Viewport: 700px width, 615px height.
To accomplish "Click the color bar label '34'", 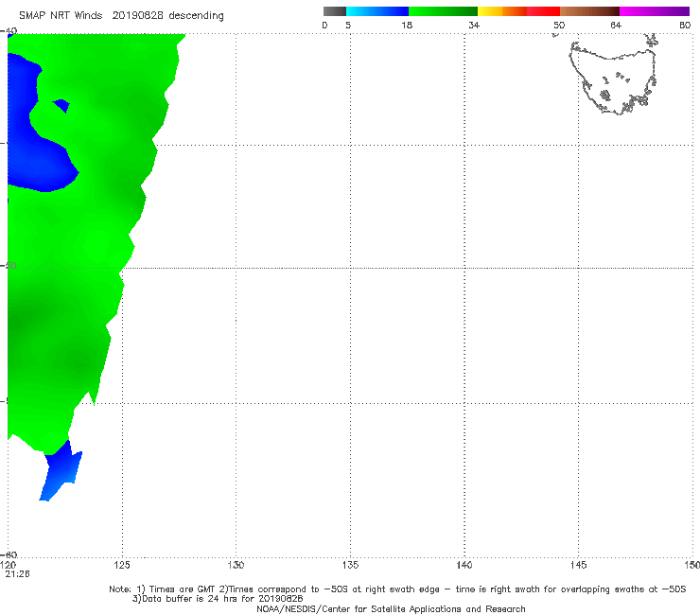I will [x=474, y=26].
